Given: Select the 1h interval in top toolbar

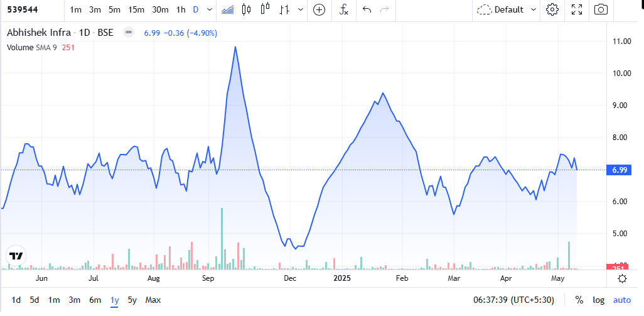Looking at the screenshot, I should (181, 10).
